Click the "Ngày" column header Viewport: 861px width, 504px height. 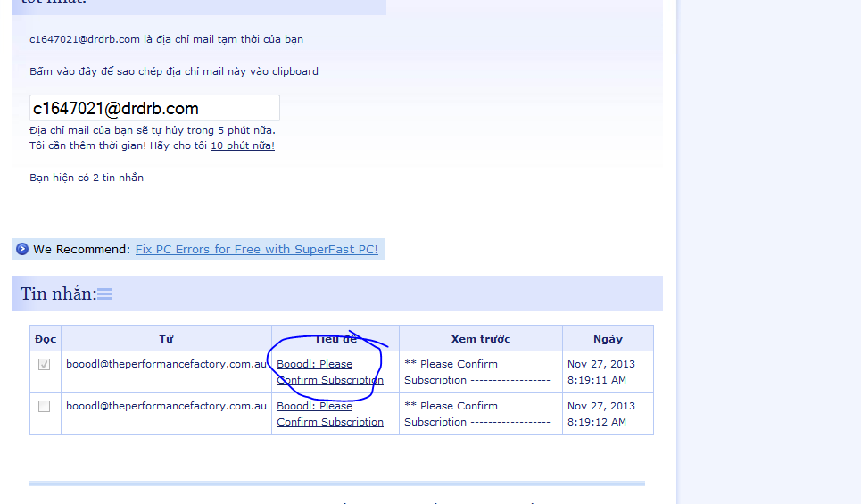coord(608,339)
